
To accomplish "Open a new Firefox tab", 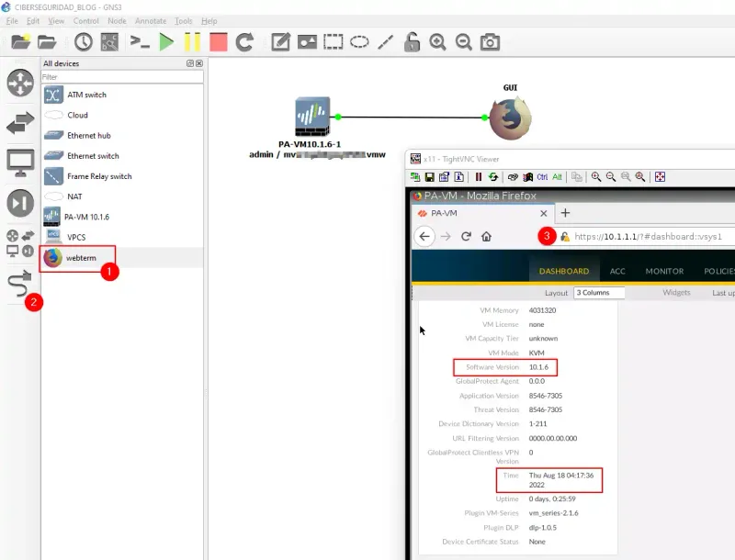I will [565, 213].
